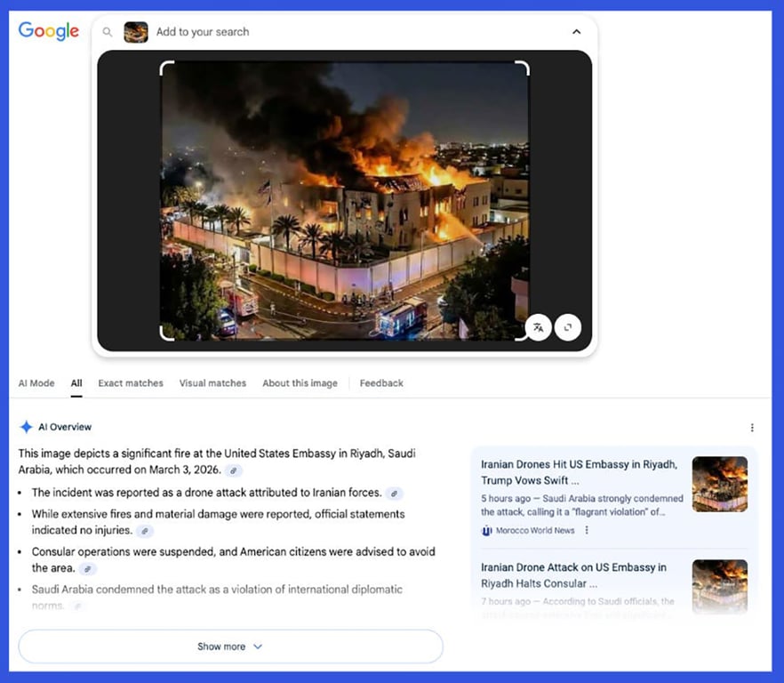The width and height of the screenshot is (784, 683).
Task: Open the Visual matches tab
Action: [x=213, y=383]
